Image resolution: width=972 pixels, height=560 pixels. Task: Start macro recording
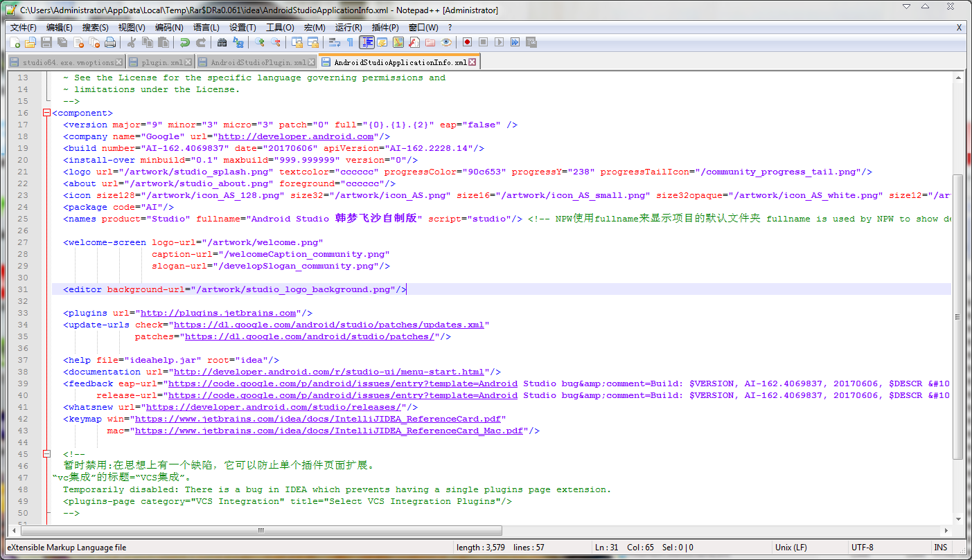(x=468, y=43)
